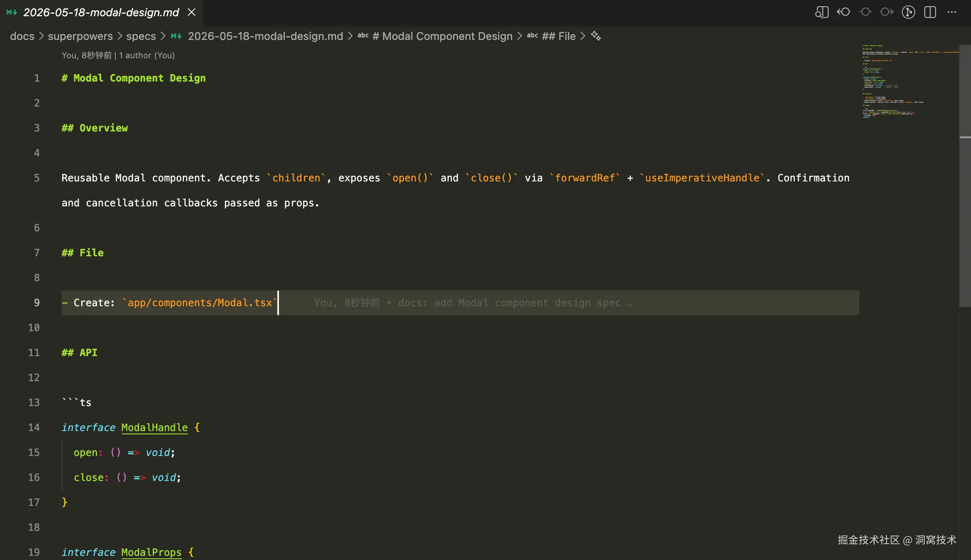971x560 pixels.
Task: Open the Markdown preview to the side
Action: click(x=822, y=12)
